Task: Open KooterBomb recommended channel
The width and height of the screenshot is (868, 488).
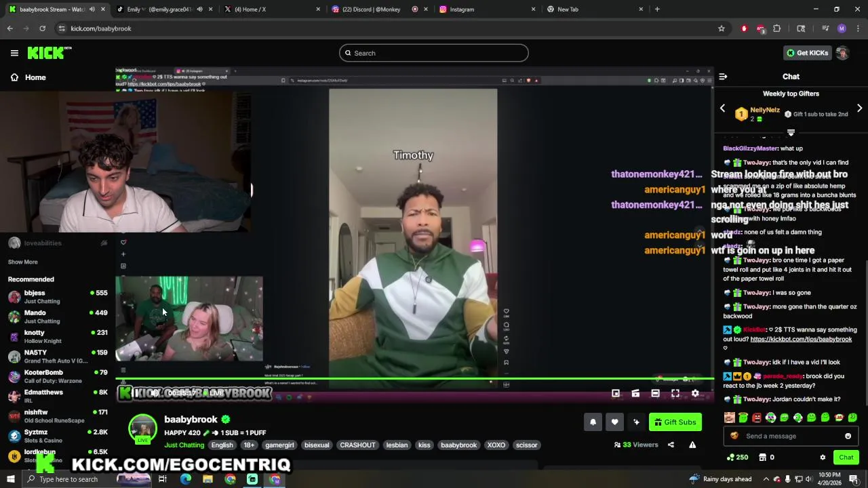Action: 58,376
